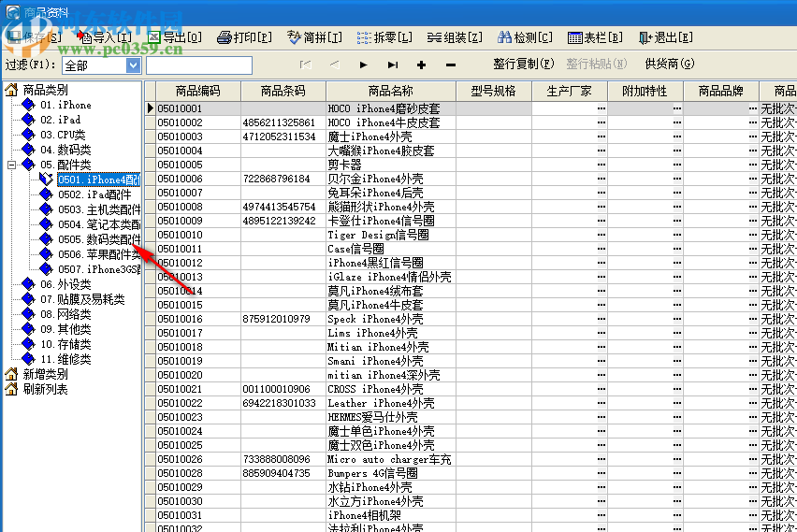
Task: Click 新增类别 add category item
Action: click(x=45, y=375)
